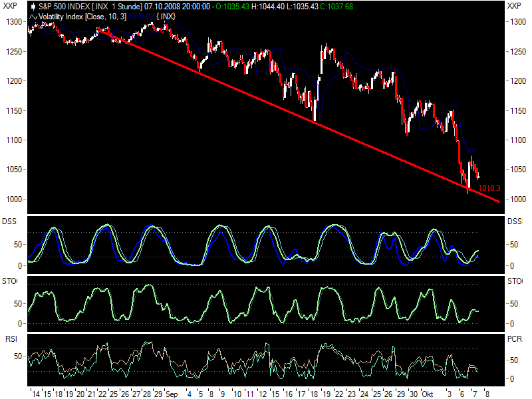Click the XXP label above right price axis
This screenshot has width=532, height=399.
(x=514, y=6)
